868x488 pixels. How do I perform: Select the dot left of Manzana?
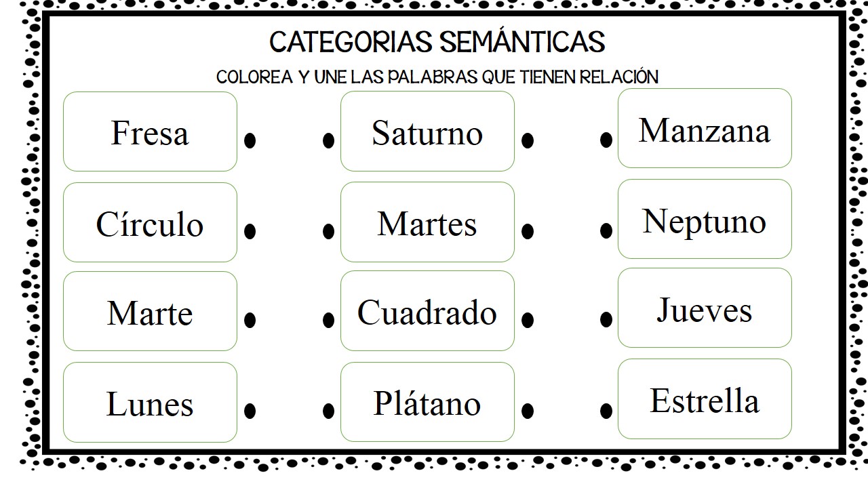(606, 140)
